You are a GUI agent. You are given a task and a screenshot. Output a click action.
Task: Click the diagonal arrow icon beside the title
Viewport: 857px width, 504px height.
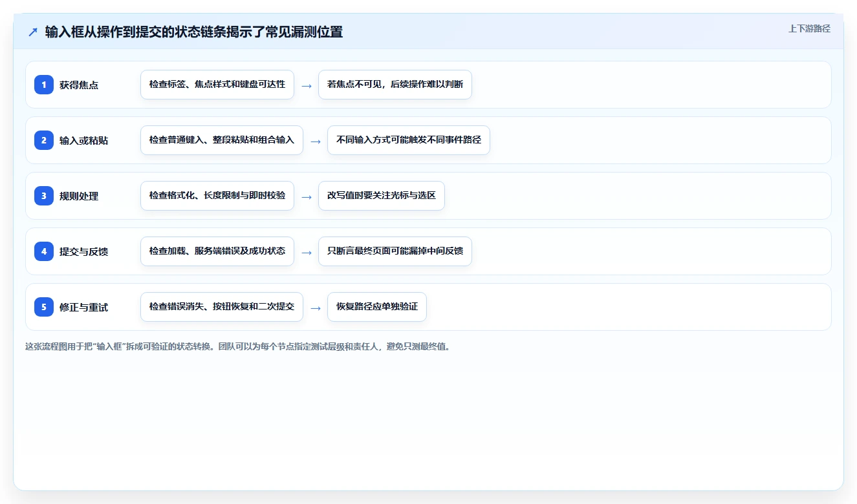point(33,32)
